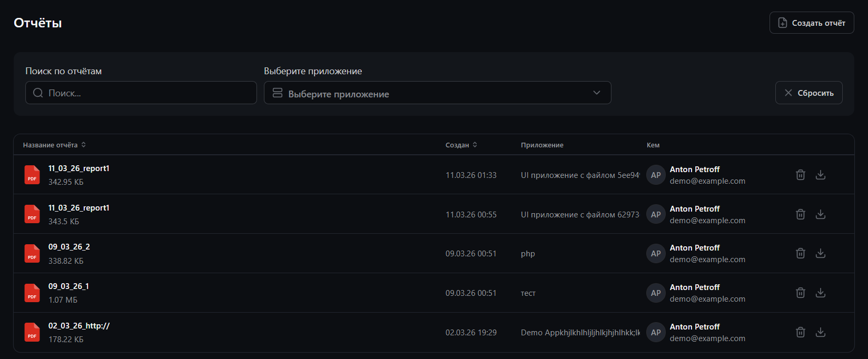
Task: Click the file size 343.5 КБ
Action: click(64, 222)
